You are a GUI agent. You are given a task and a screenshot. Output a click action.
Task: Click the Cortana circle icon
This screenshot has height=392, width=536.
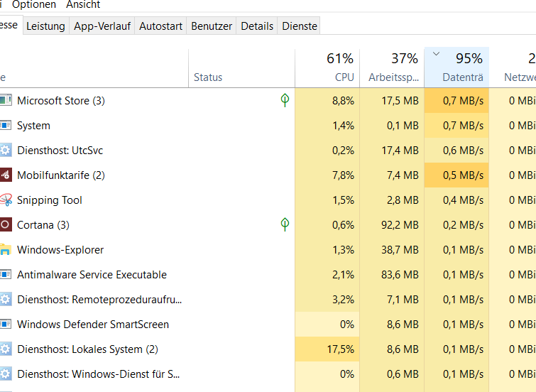[x=6, y=224]
